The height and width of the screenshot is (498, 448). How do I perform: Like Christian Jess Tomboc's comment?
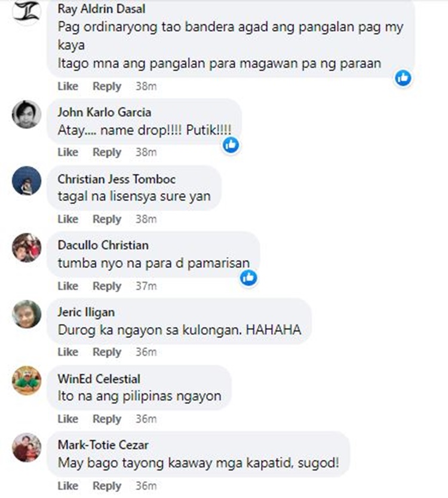pyautogui.click(x=68, y=219)
